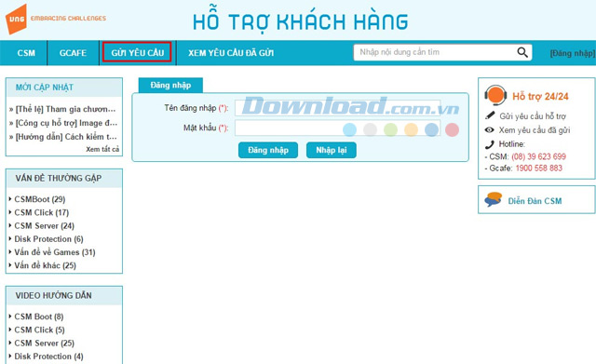Open CSM Click (5) video guides
This screenshot has height=364, width=596.
point(39,330)
